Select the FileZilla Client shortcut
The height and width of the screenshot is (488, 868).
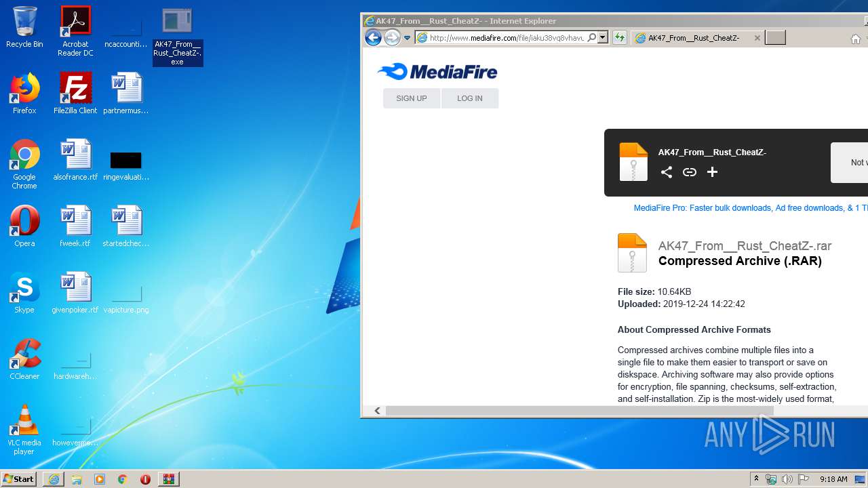pos(75,94)
